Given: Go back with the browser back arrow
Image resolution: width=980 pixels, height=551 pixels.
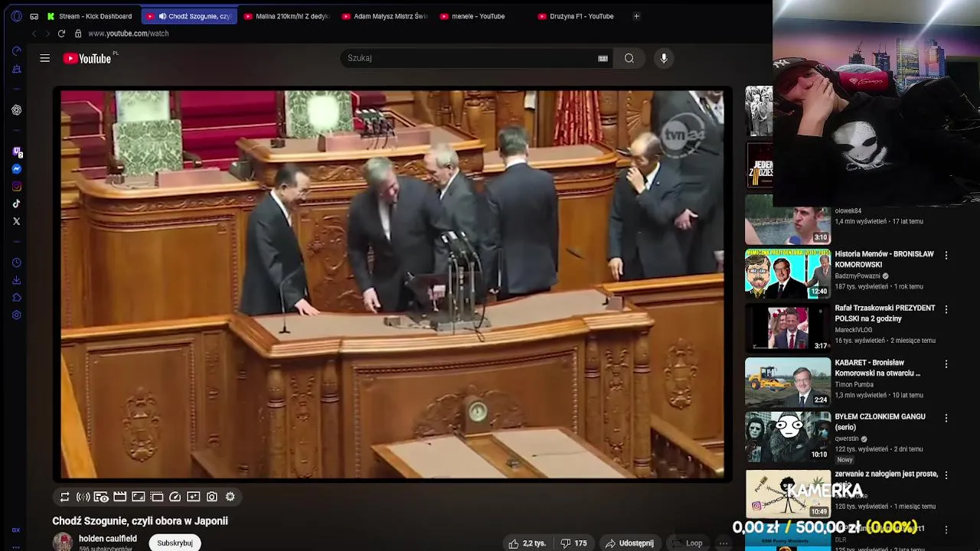Looking at the screenshot, I should (x=34, y=34).
